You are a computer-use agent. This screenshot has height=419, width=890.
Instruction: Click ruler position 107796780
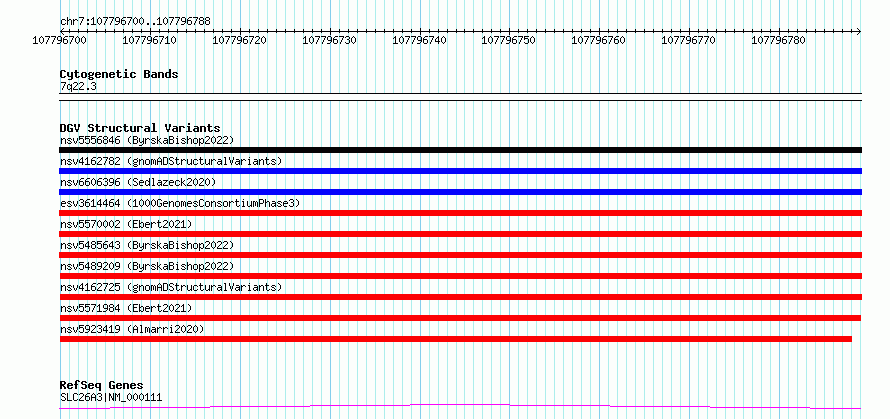779,40
